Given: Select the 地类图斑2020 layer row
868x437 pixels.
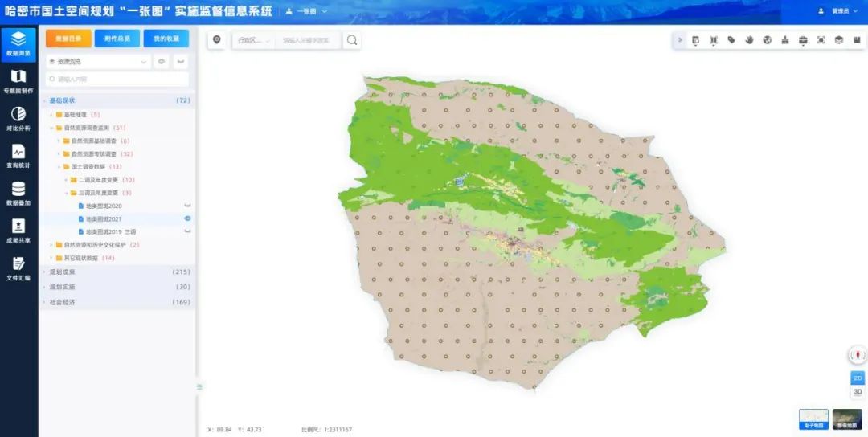Looking at the screenshot, I should (x=117, y=206).
